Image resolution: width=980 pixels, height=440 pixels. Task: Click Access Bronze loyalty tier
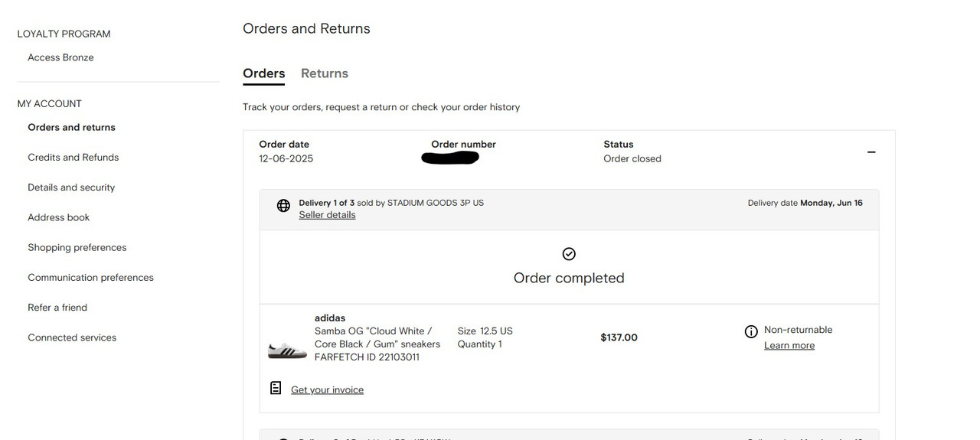tap(60, 57)
